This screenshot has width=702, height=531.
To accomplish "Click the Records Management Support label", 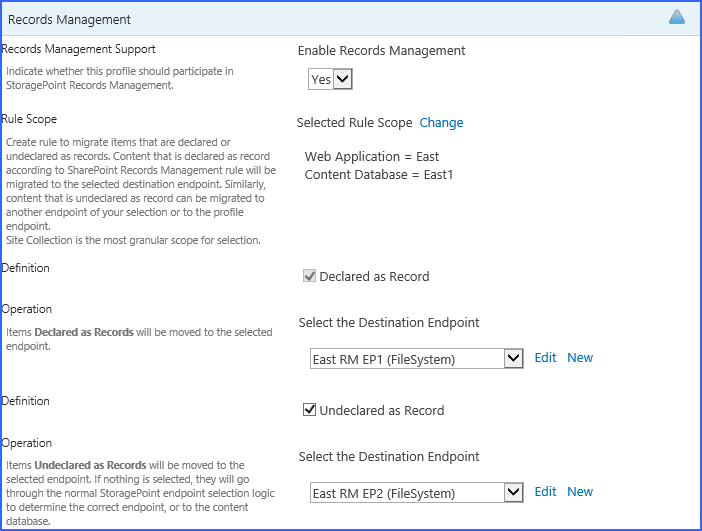I will tap(79, 49).
